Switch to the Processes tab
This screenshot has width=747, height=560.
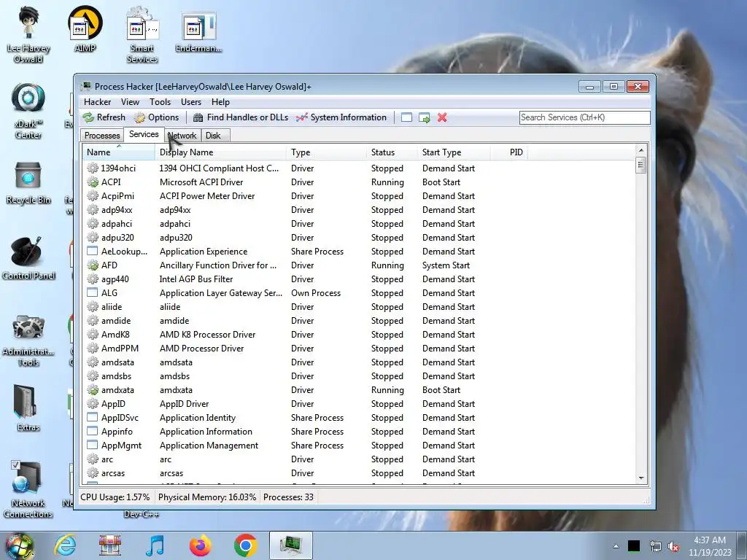(102, 136)
